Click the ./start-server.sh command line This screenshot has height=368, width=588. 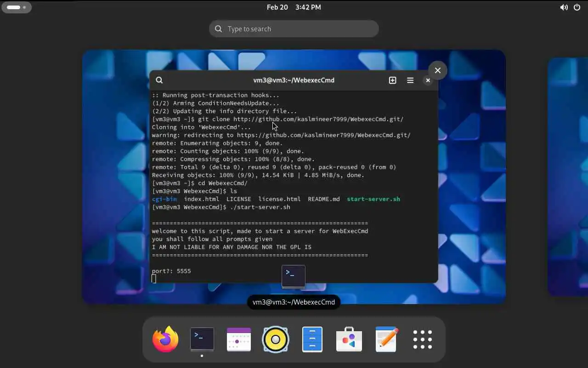click(221, 207)
